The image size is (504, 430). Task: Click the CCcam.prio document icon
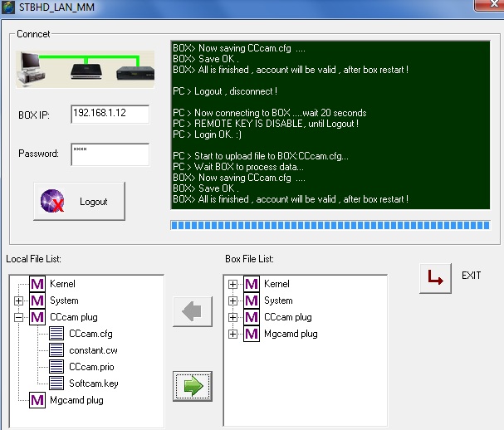point(56,366)
